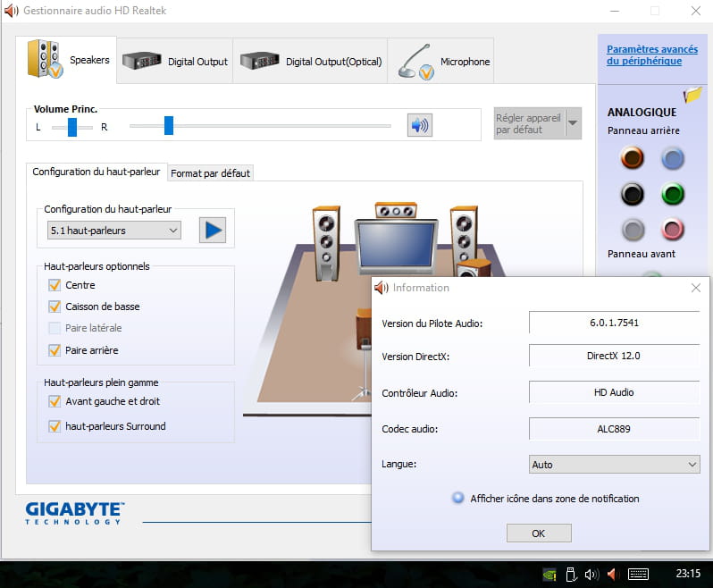
Task: Switch to the Speakers tab
Action: click(x=66, y=60)
